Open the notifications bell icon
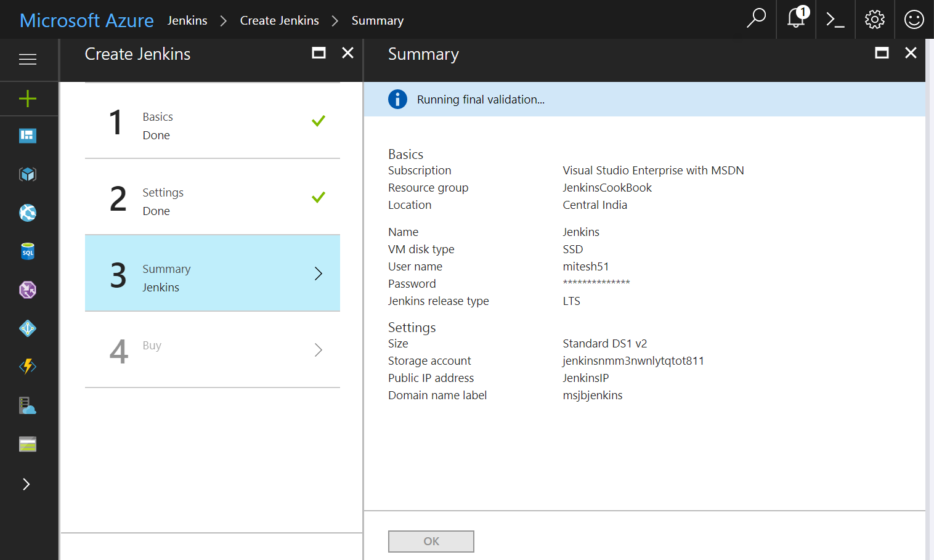This screenshot has width=934, height=560. tap(797, 18)
